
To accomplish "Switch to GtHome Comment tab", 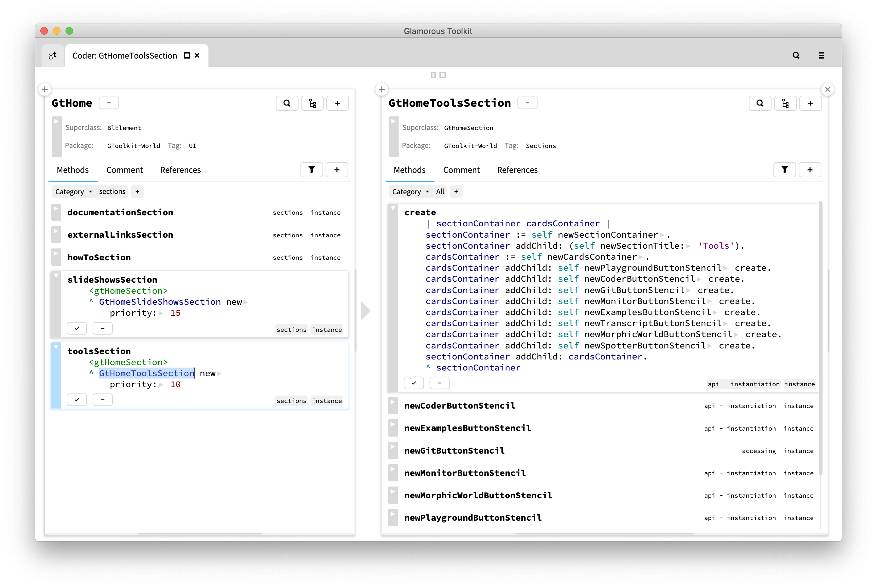I will point(125,170).
